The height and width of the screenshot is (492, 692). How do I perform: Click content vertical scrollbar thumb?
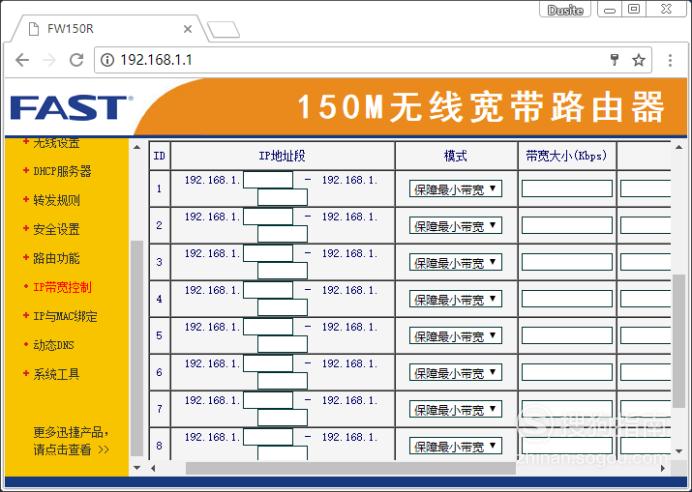(679, 341)
